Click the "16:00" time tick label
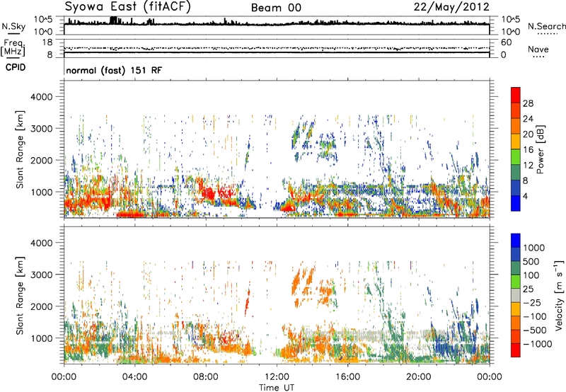 347,377
